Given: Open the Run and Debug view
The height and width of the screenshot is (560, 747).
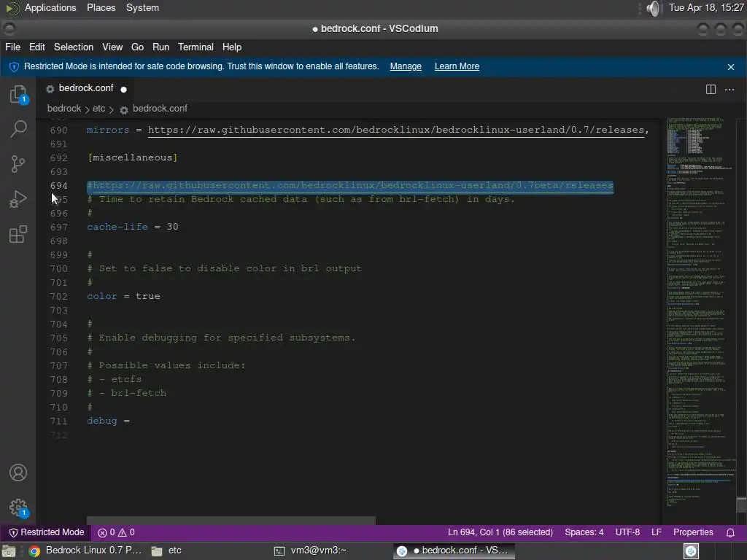Looking at the screenshot, I should click(18, 199).
